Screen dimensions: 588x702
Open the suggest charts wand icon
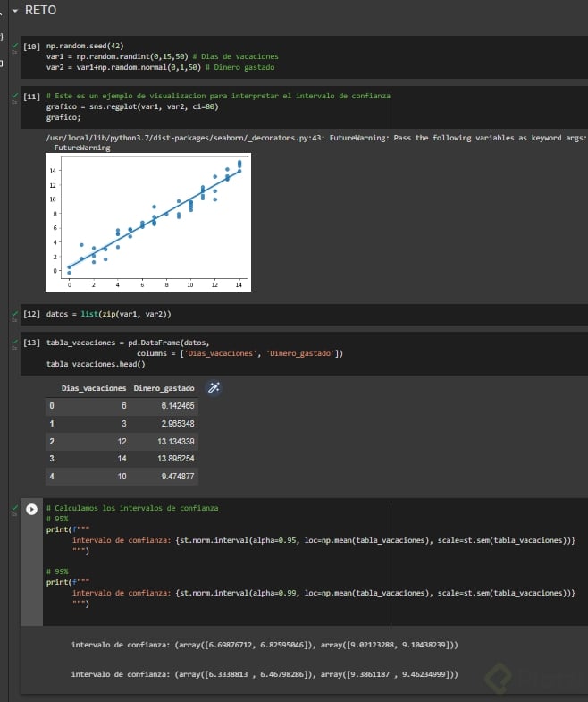pos(214,388)
